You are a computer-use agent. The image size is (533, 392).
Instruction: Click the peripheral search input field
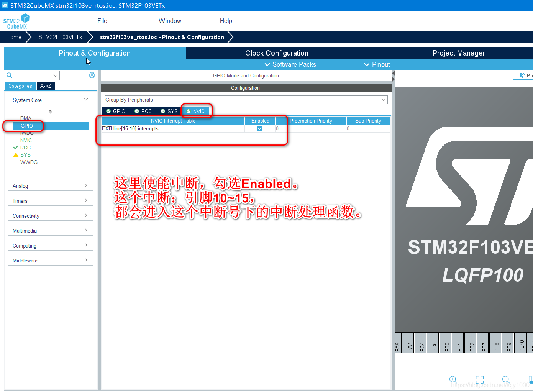click(33, 75)
